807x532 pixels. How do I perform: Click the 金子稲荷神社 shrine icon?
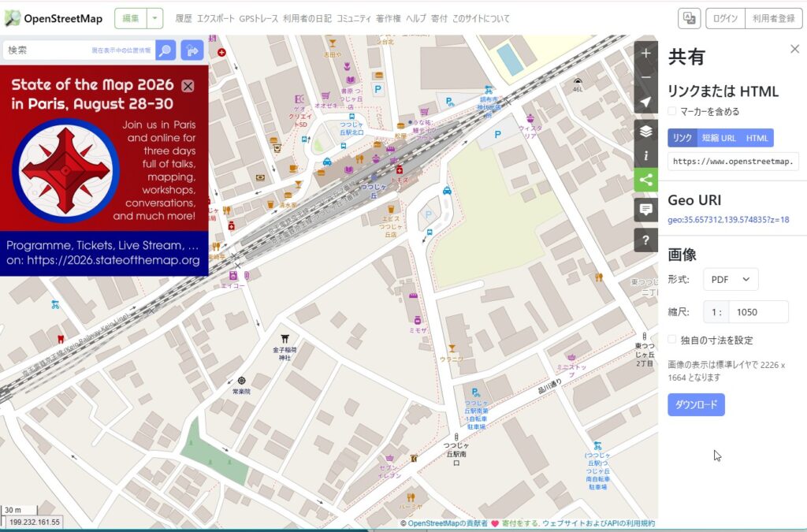coord(284,339)
